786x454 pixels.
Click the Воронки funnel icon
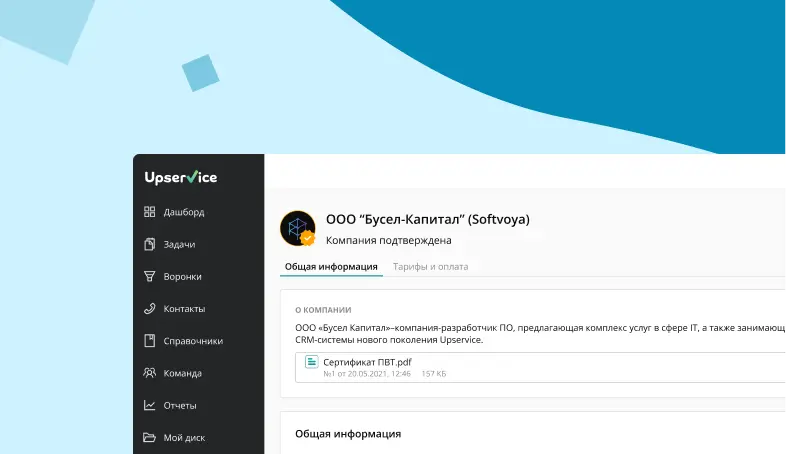[149, 276]
